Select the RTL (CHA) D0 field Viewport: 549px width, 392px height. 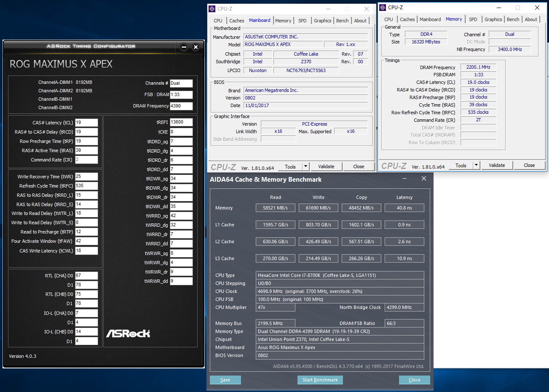(86, 276)
